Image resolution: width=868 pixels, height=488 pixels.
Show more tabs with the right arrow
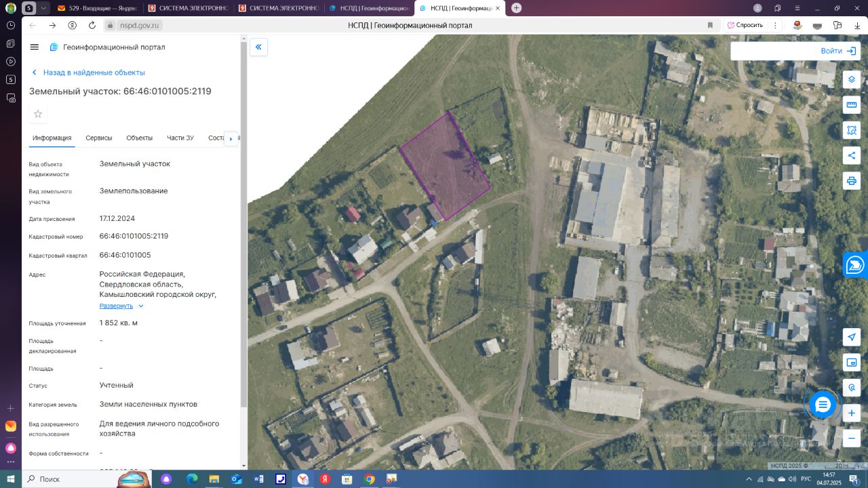[231, 138]
